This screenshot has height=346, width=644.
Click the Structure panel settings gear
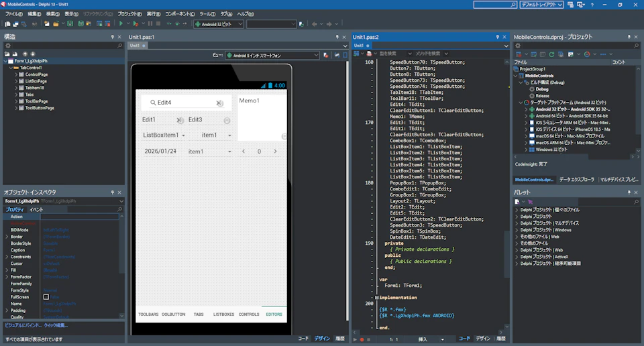[8, 46]
